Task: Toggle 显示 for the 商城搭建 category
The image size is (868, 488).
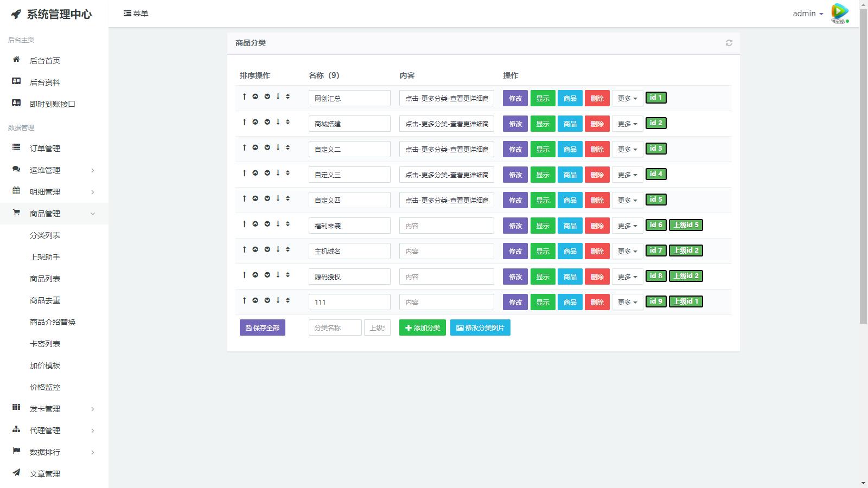Action: (x=543, y=124)
